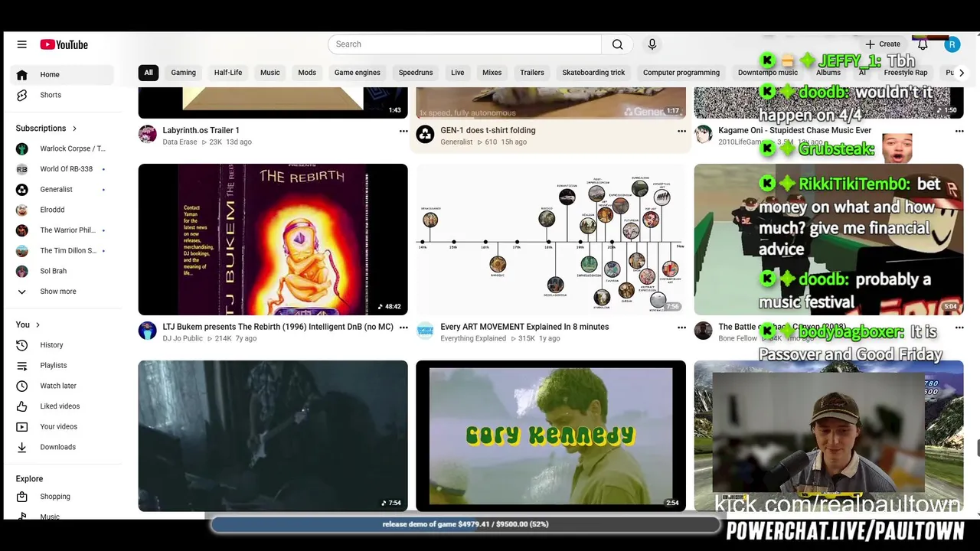Screen dimensions: 980x551
Task: Open the Cory Kennedy video thumbnail
Action: pyautogui.click(x=551, y=436)
